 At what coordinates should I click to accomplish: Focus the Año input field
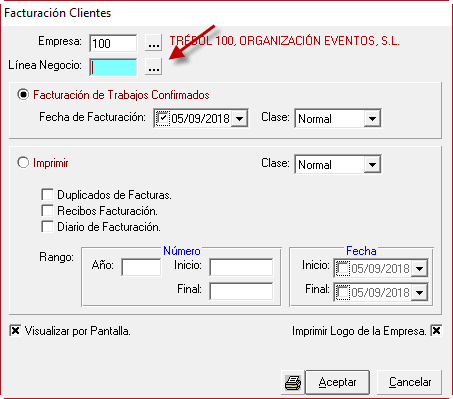pyautogui.click(x=141, y=268)
